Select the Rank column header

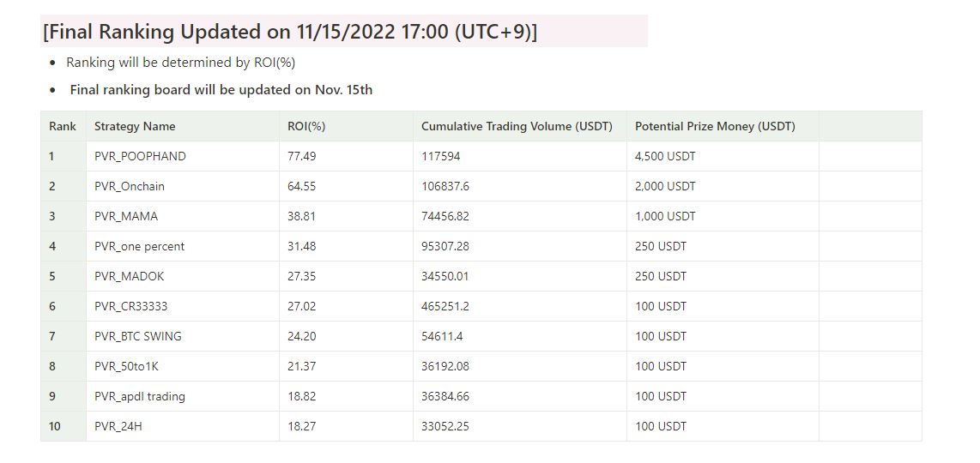63,126
